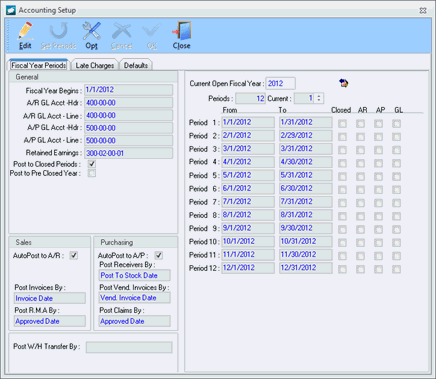Check the GL box for Period 4
This screenshot has width=436, height=379.
(x=396, y=163)
